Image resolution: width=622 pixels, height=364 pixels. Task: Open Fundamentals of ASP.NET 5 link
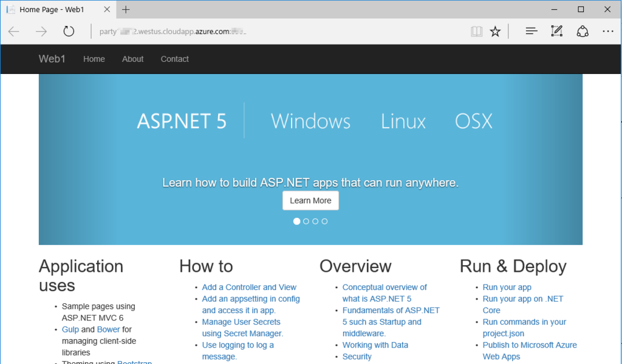[391, 322]
